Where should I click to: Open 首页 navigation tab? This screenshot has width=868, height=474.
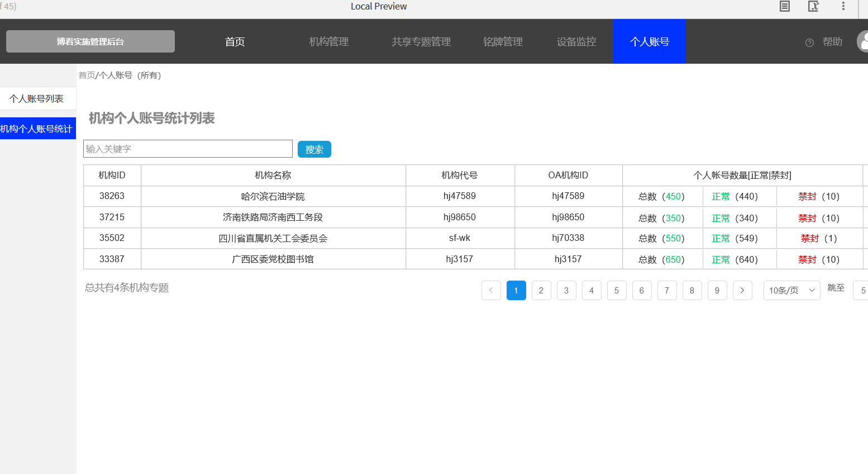coord(235,42)
